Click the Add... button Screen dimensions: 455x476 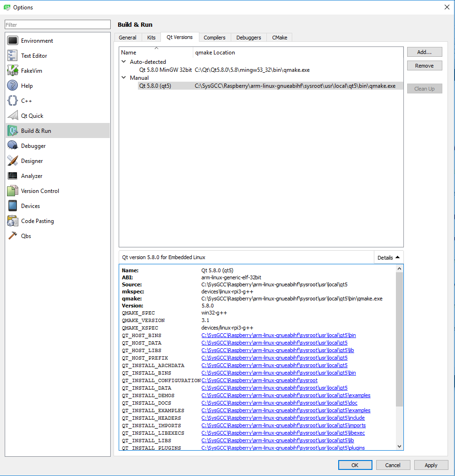[x=425, y=52]
